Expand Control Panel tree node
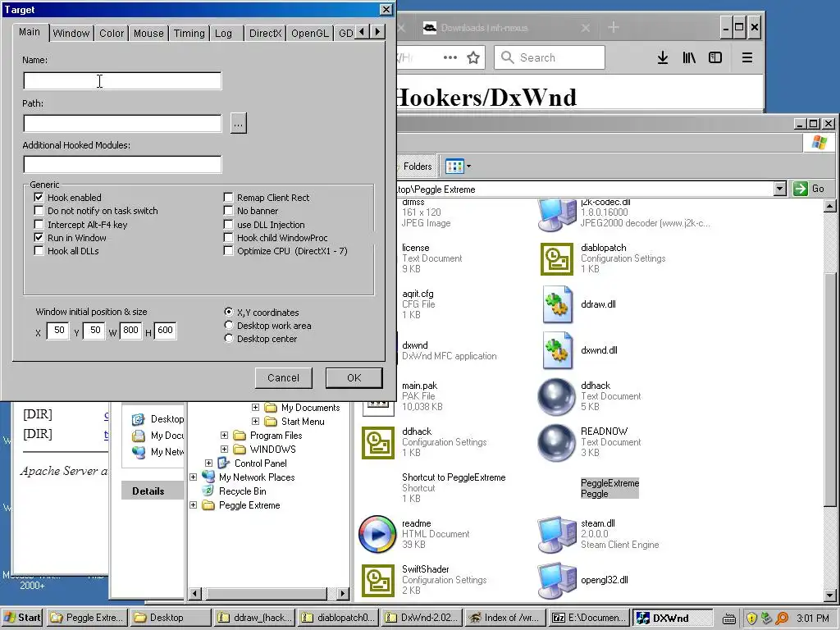 click(x=208, y=463)
